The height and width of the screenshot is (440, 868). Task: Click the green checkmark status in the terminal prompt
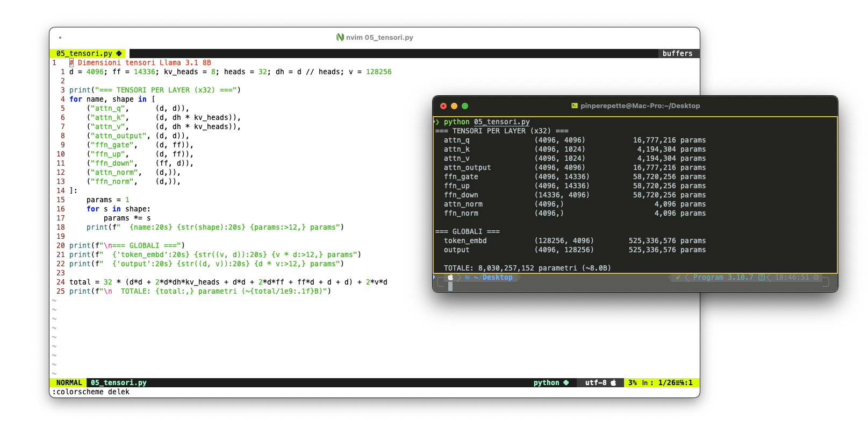(678, 278)
